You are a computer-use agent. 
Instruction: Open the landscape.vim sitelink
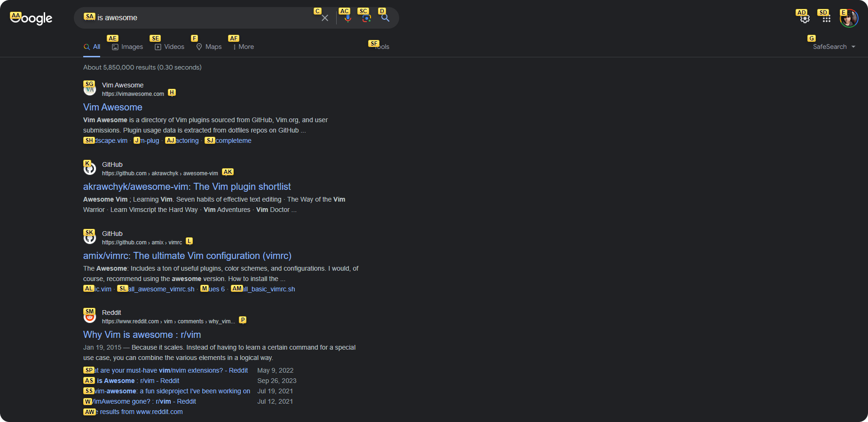[105, 141]
